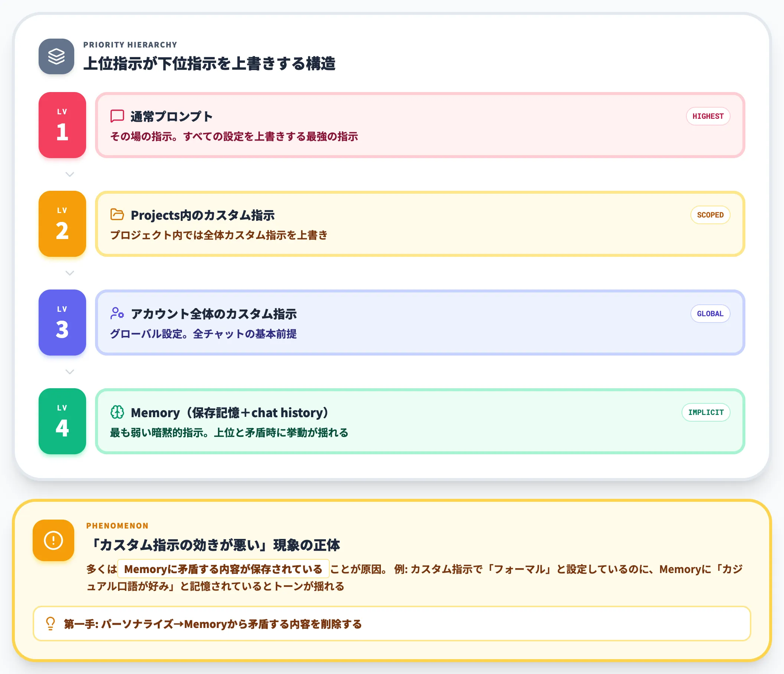Click the open folder icon beside Projects内のカスタム指示

117,215
